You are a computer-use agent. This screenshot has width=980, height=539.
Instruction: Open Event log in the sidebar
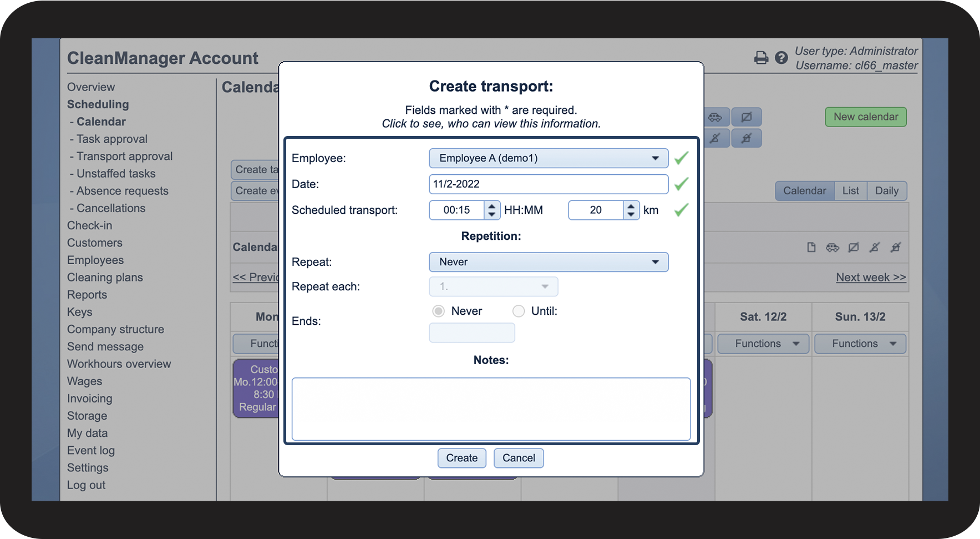coord(91,450)
